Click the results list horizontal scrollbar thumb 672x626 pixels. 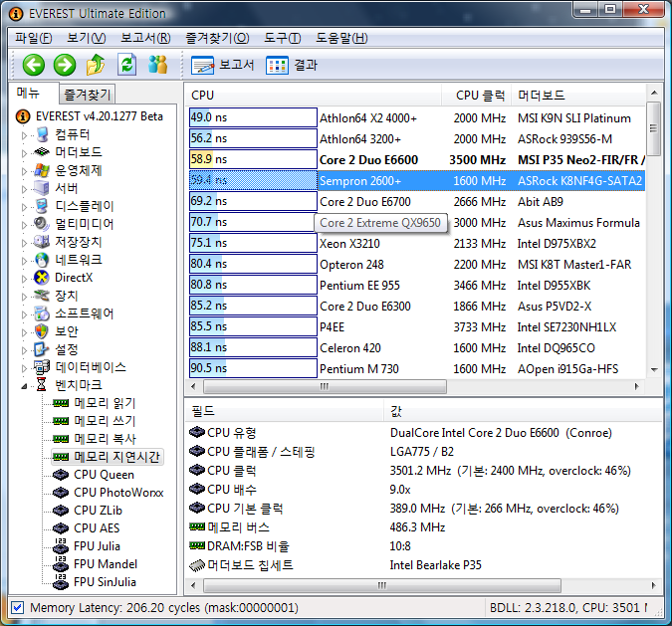[325, 386]
